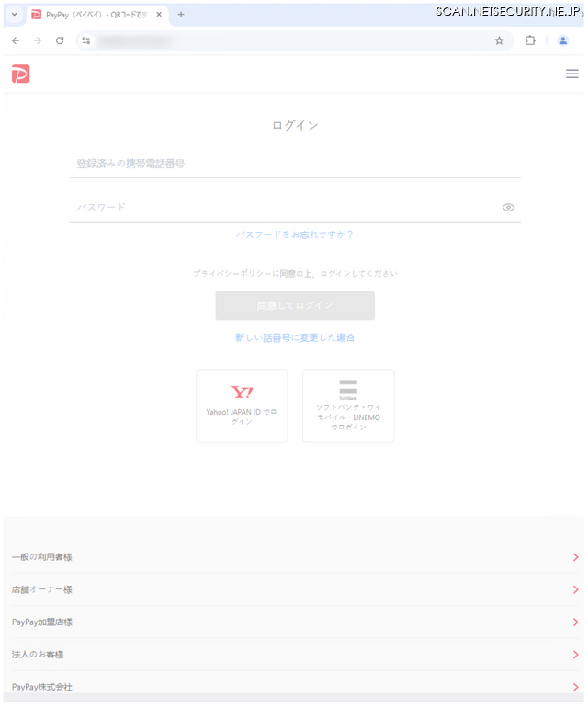Open the hamburger menu at top right

click(x=571, y=74)
